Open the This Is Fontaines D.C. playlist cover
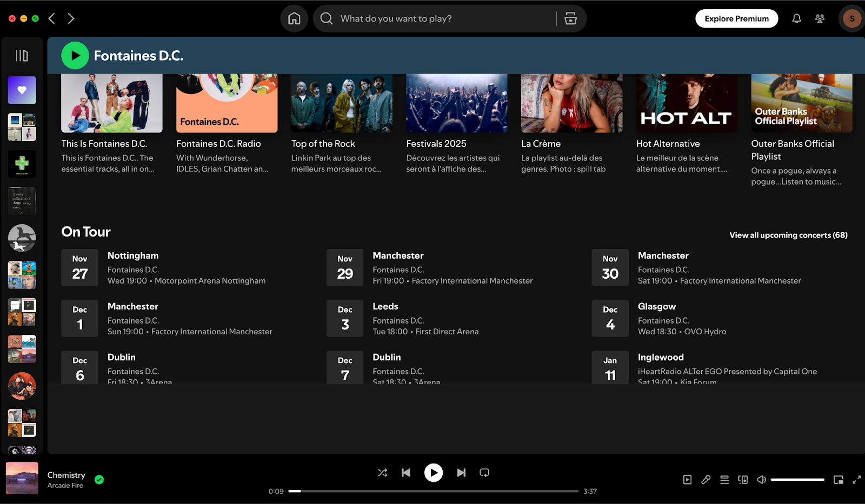 (x=112, y=103)
